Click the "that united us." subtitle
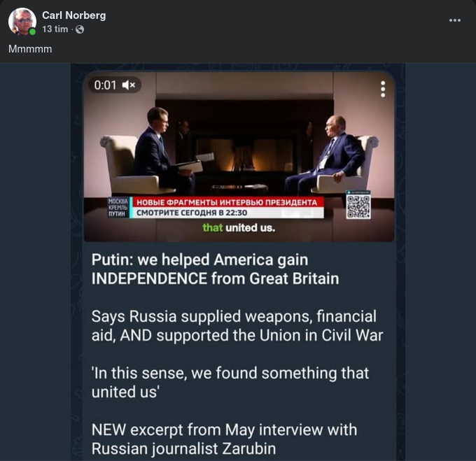Image resolution: width=476 pixels, height=461 pixels. click(239, 228)
